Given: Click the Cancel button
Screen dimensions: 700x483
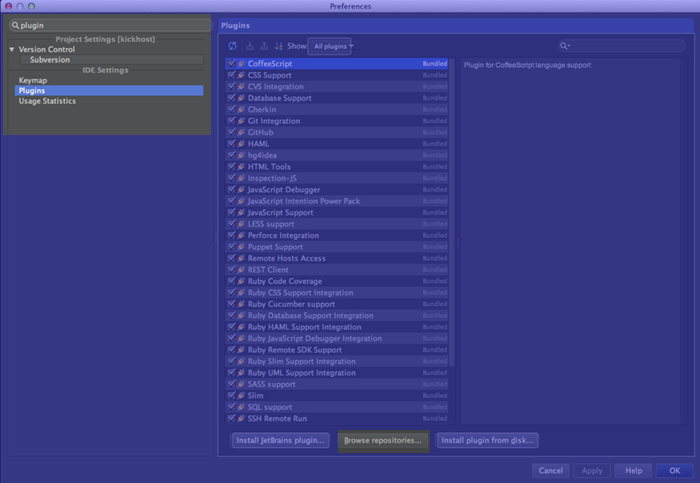Looking at the screenshot, I should pos(550,471).
